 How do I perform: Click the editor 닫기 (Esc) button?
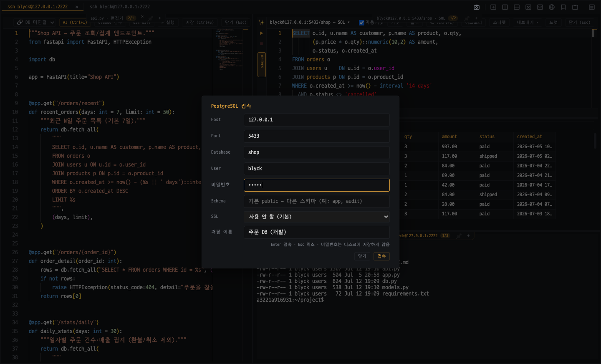(236, 23)
